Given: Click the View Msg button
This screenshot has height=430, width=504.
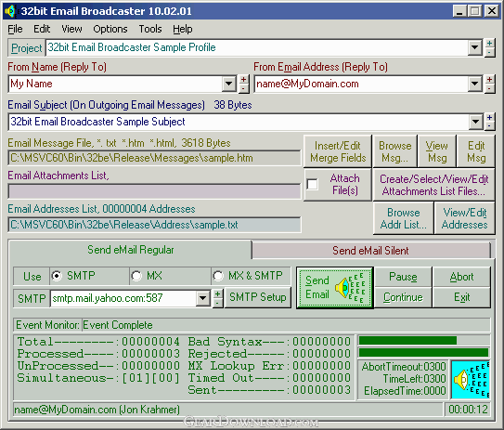Looking at the screenshot, I should click(437, 151).
